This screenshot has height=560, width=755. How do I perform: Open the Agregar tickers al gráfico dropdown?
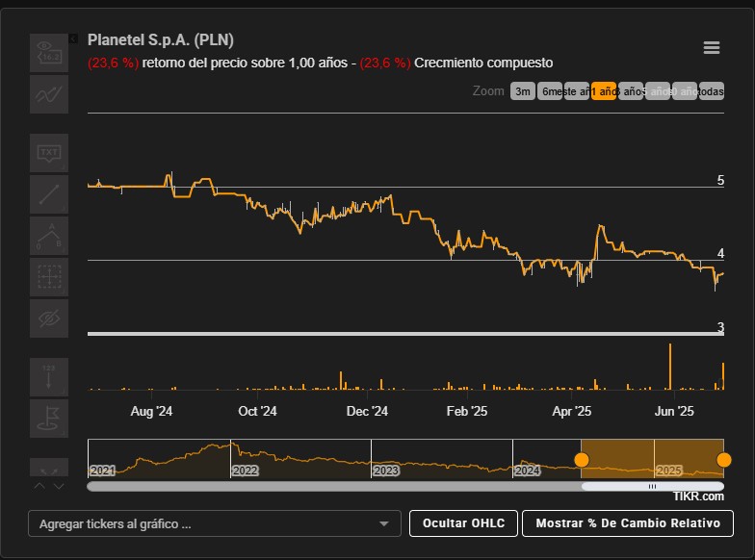click(215, 524)
